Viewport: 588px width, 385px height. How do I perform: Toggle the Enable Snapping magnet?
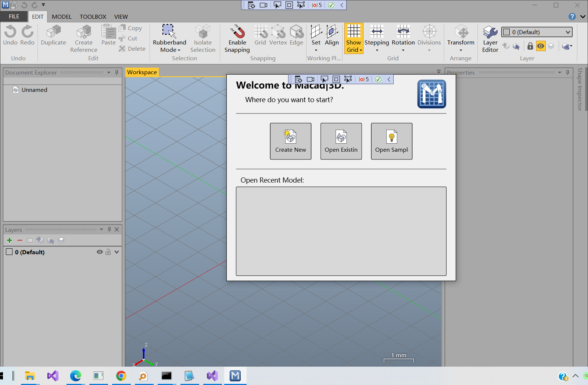[x=237, y=39]
